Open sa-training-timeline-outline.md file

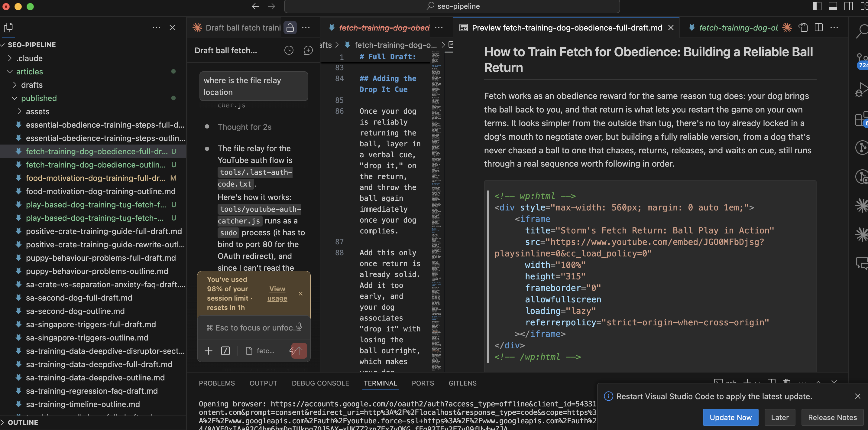tap(83, 404)
